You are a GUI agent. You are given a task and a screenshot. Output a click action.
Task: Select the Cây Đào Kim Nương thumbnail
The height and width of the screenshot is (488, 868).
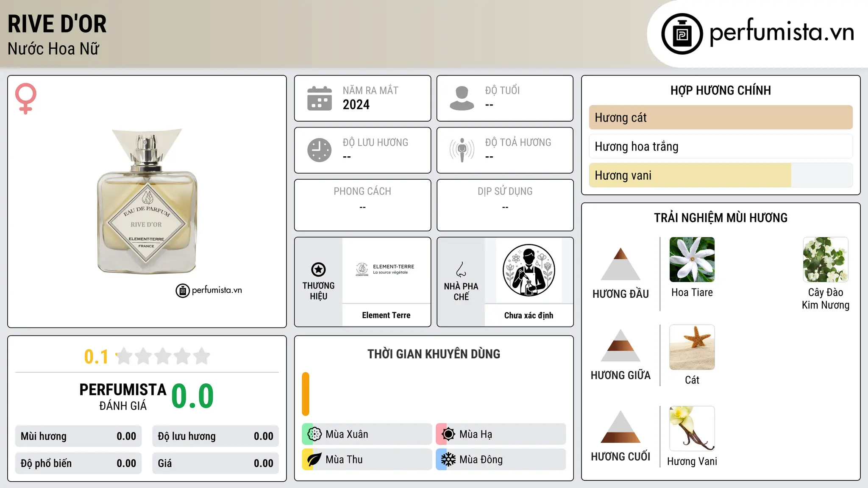826,260
